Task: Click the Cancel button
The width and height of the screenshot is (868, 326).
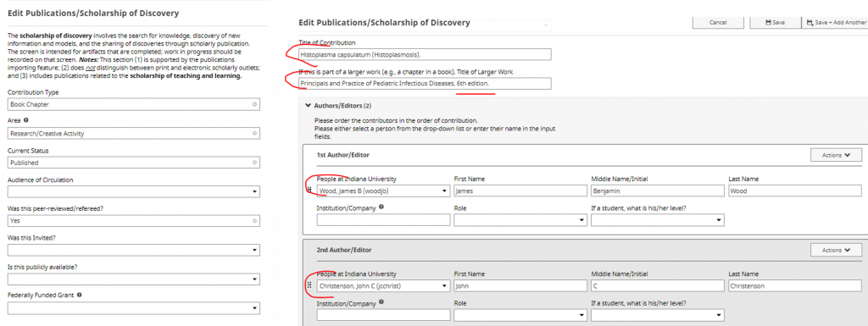Action: click(718, 22)
